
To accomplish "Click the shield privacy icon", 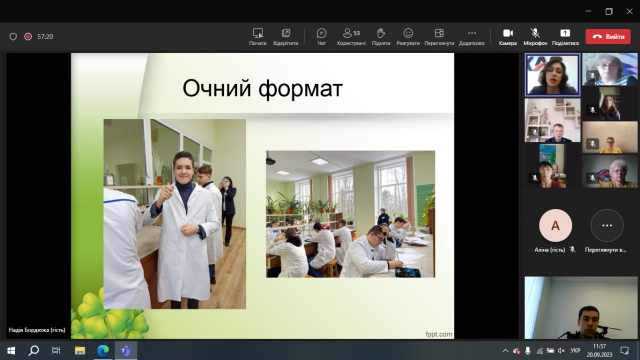I will point(13,37).
